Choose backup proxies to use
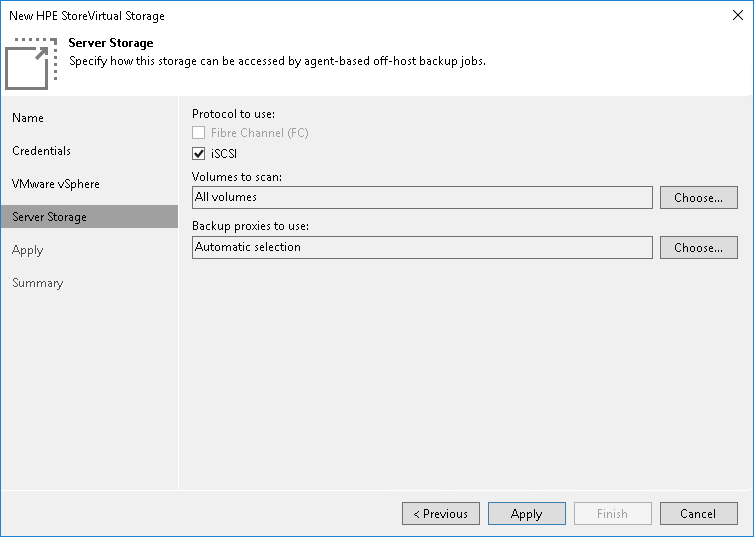 (x=698, y=247)
